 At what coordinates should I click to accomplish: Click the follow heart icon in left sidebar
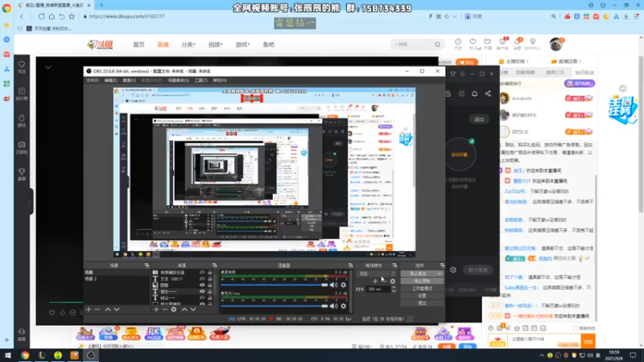[22, 64]
